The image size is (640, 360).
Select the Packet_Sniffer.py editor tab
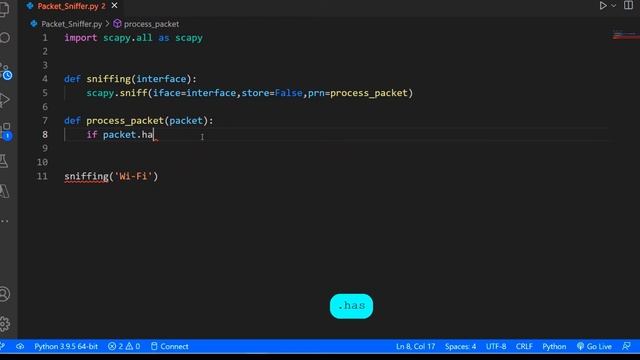71,6
